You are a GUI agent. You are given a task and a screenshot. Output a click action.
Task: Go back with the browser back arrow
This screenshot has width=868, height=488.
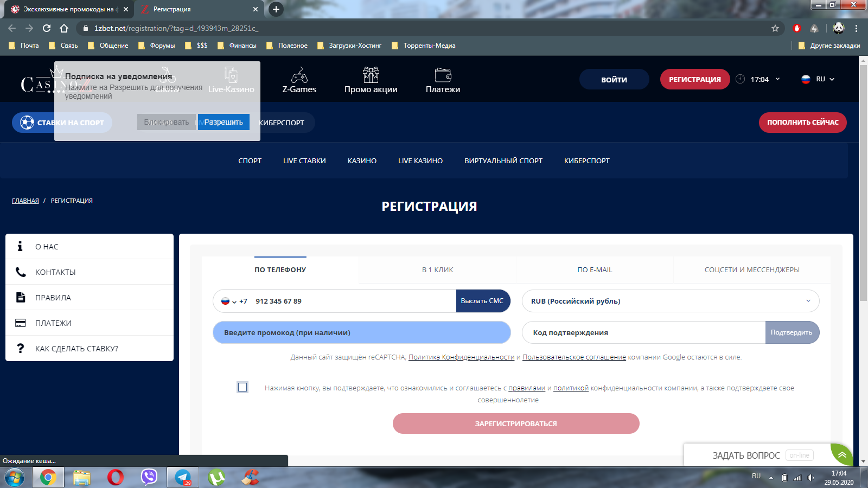(12, 28)
